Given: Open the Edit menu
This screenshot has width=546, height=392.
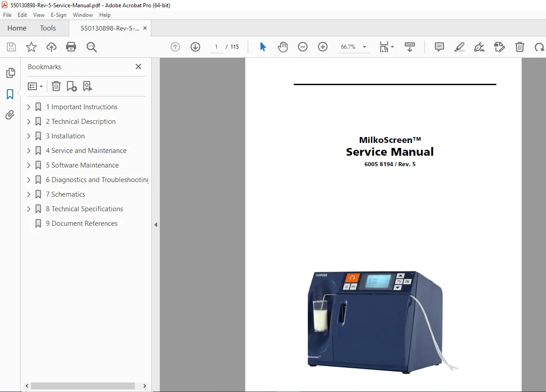Looking at the screenshot, I should pos(22,15).
